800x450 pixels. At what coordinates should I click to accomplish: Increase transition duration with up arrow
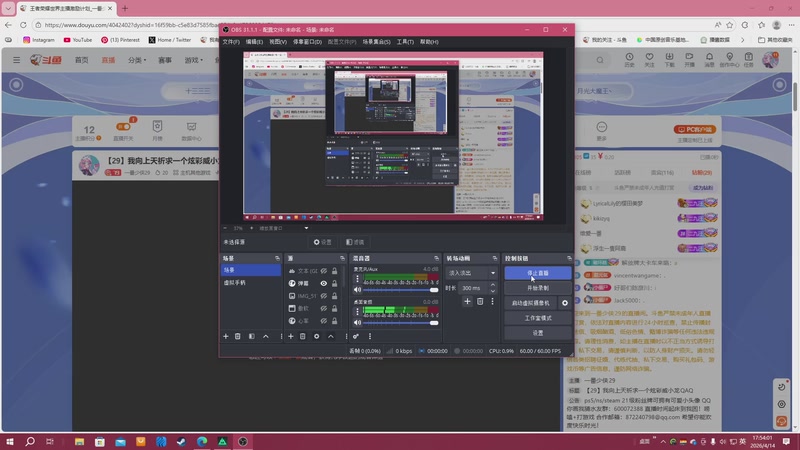(492, 285)
